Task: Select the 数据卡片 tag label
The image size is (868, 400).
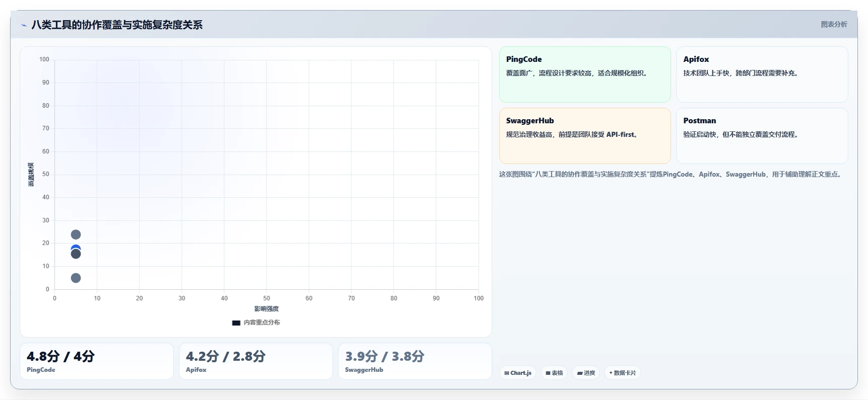Action: [625, 373]
